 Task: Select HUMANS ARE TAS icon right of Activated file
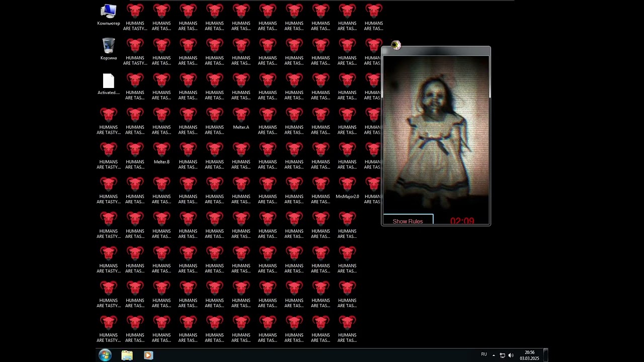(x=135, y=86)
